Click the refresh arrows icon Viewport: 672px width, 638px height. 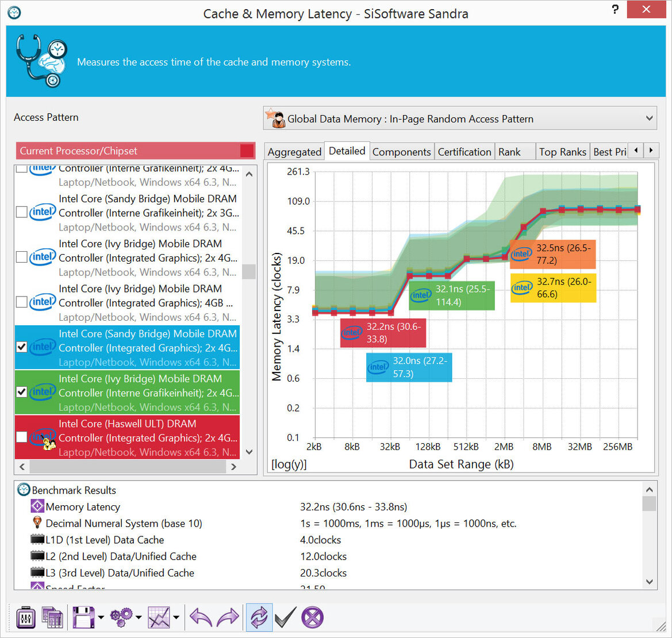click(x=259, y=618)
